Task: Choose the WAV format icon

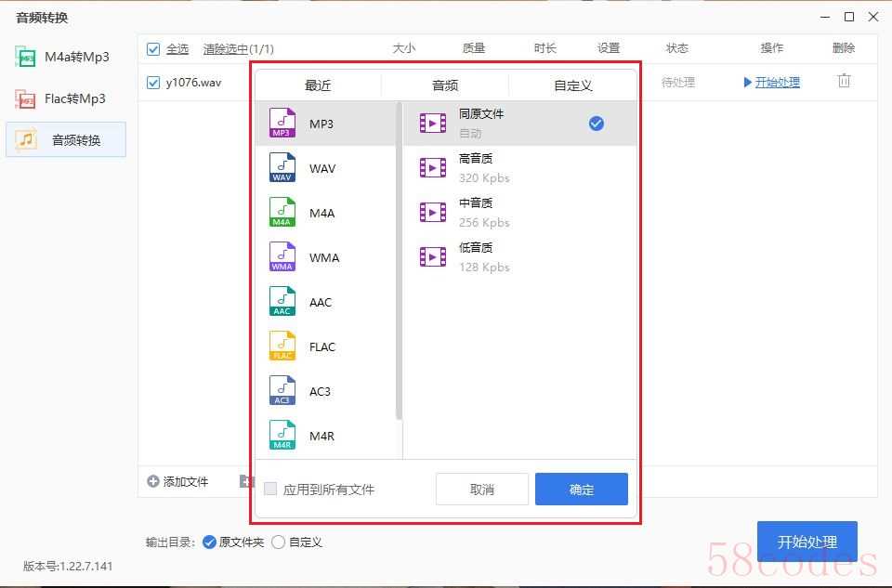Action: (x=282, y=168)
